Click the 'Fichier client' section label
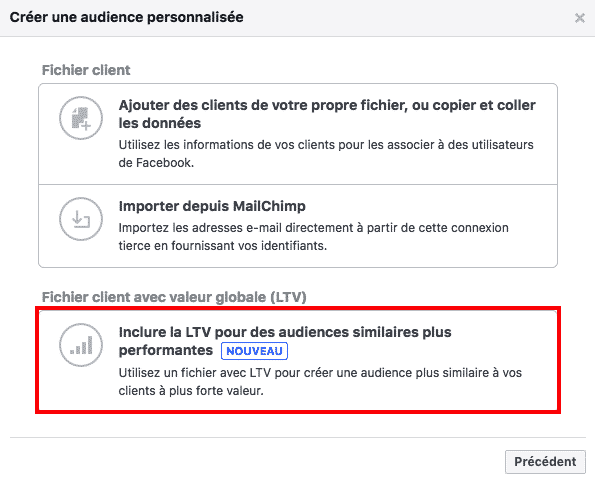Screen dimensions: 595x483 86,70
